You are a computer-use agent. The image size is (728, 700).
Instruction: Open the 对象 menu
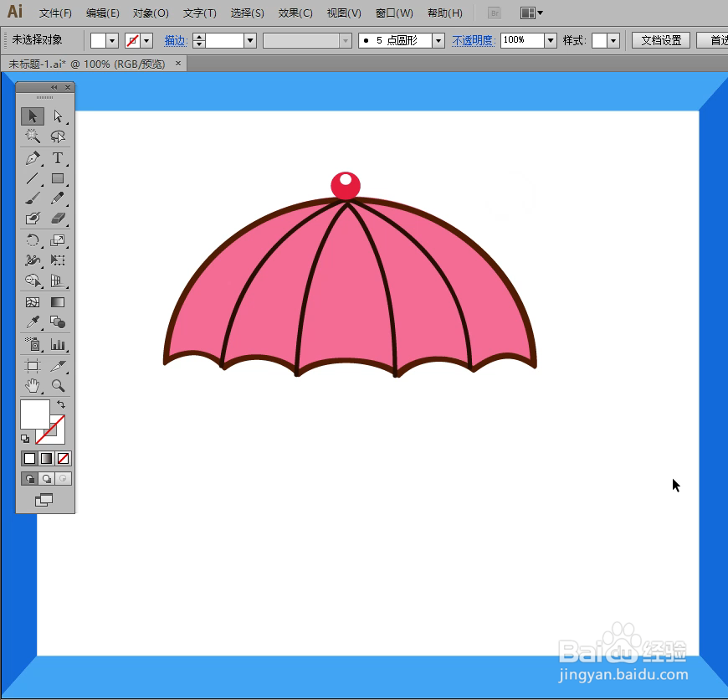click(x=149, y=13)
